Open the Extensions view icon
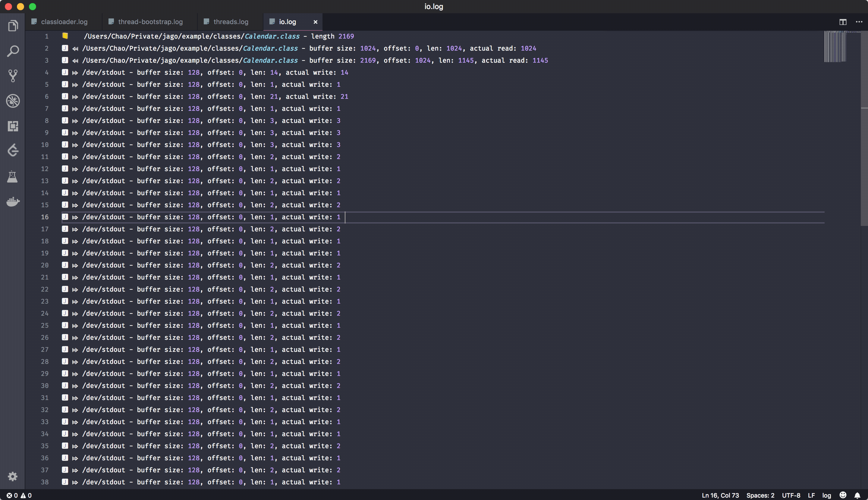The height and width of the screenshot is (500, 868). [13, 126]
